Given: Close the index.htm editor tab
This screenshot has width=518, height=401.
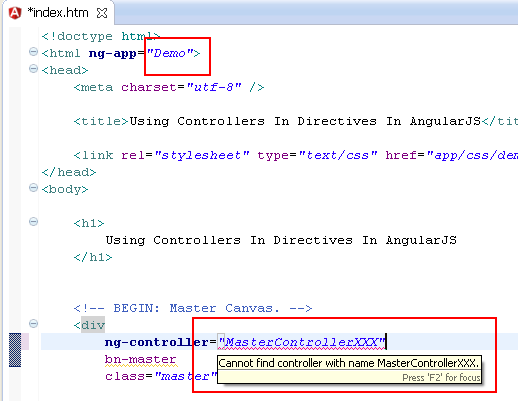Looking at the screenshot, I should tap(102, 13).
